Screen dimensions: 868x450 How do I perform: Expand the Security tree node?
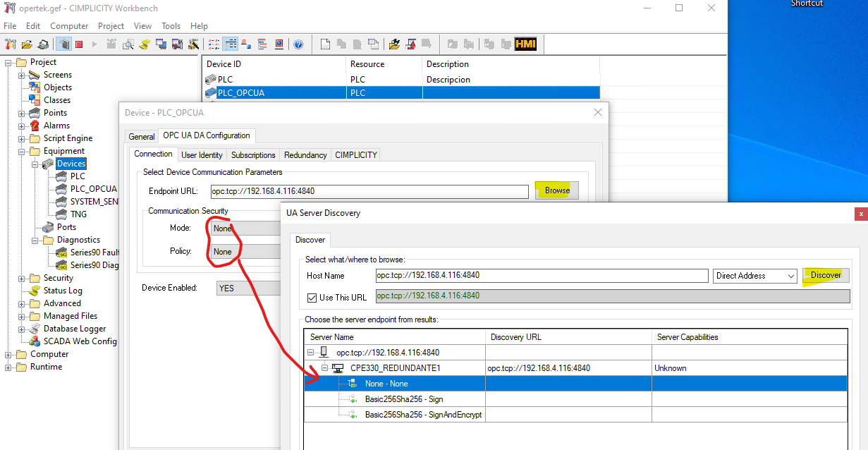[x=22, y=278]
